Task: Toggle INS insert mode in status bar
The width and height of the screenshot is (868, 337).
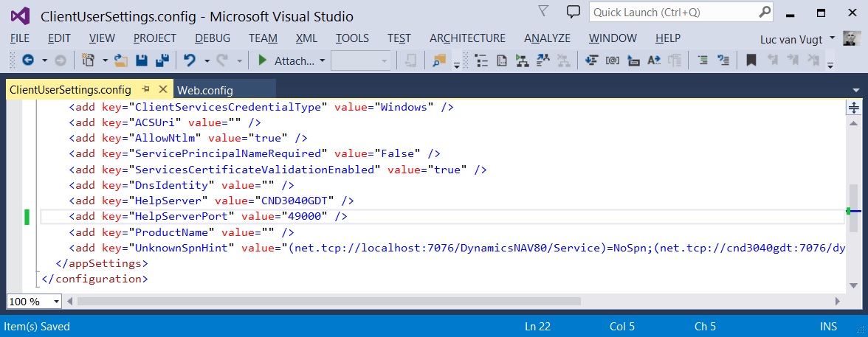Action: tap(829, 327)
